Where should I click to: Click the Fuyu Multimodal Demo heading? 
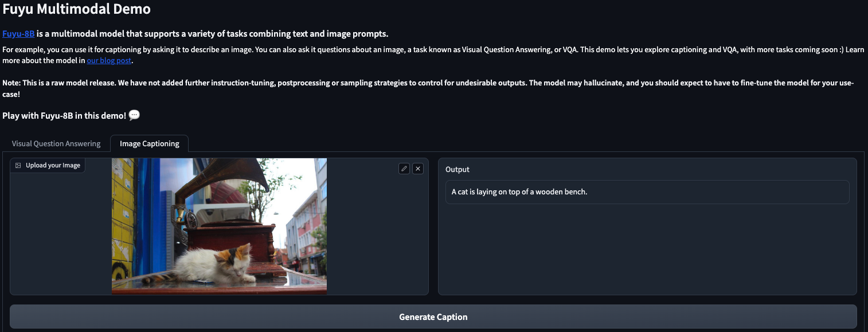[77, 9]
